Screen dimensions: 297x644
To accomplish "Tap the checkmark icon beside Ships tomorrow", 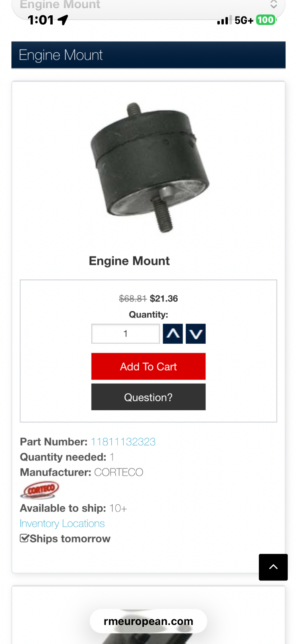I will tap(25, 538).
